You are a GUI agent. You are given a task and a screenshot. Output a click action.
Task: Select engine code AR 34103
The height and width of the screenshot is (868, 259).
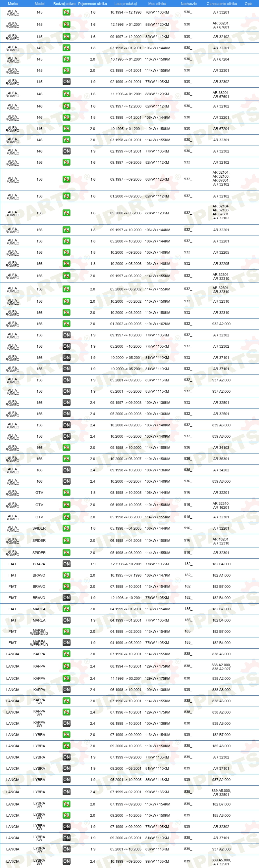pyautogui.click(x=221, y=448)
